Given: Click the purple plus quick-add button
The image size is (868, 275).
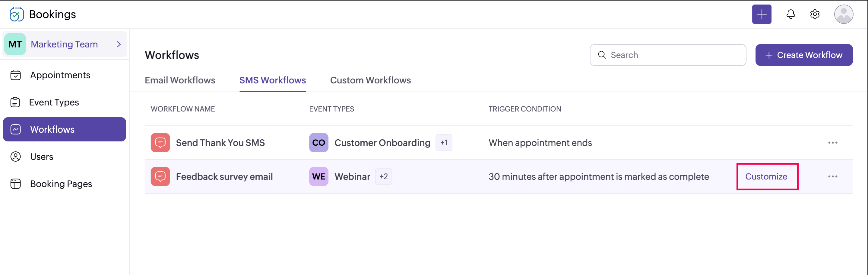Looking at the screenshot, I should (761, 14).
